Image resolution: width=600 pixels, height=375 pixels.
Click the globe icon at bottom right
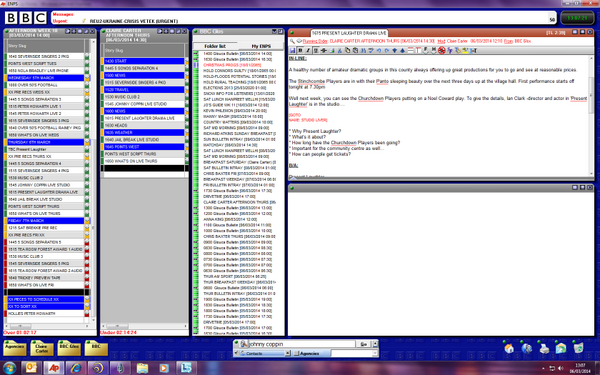pos(527,348)
